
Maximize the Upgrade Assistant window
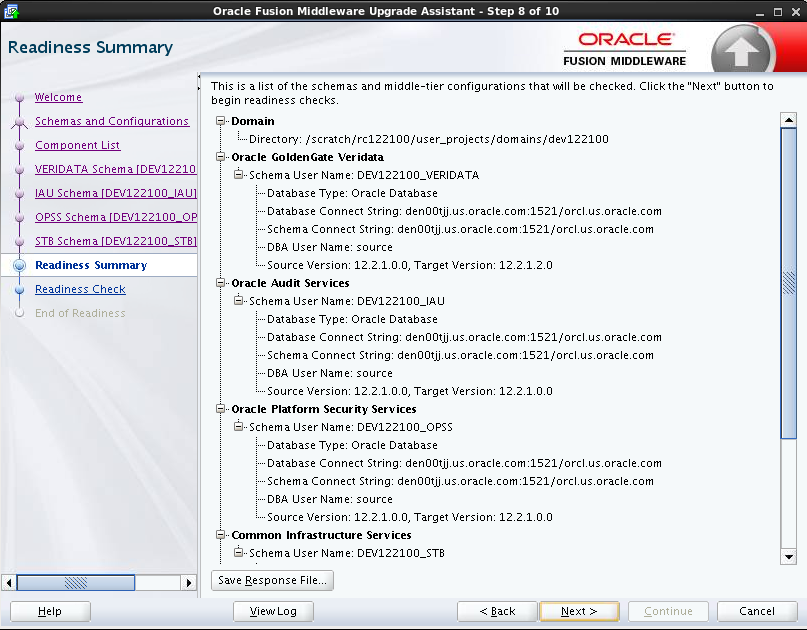point(778,12)
